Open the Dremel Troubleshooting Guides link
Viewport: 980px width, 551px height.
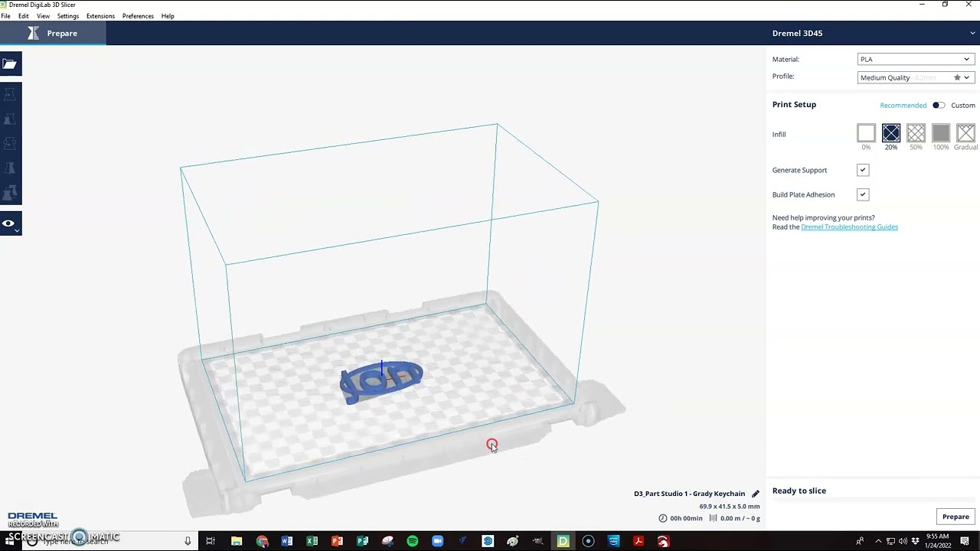pyautogui.click(x=849, y=227)
